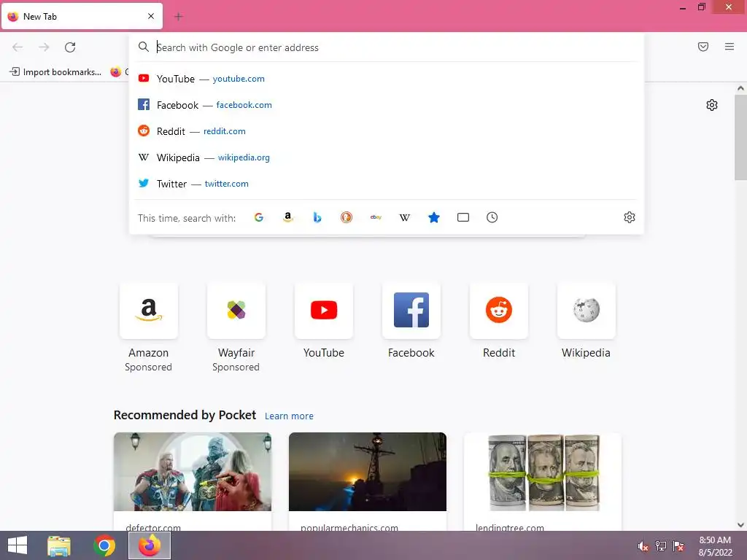Image resolution: width=747 pixels, height=560 pixels.
Task: Open Action Center flag tray icon
Action: point(678,546)
